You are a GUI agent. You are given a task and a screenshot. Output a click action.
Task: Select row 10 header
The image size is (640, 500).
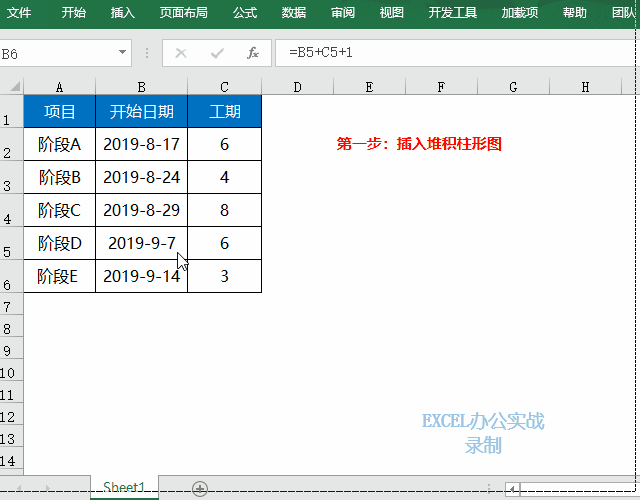[11, 372]
